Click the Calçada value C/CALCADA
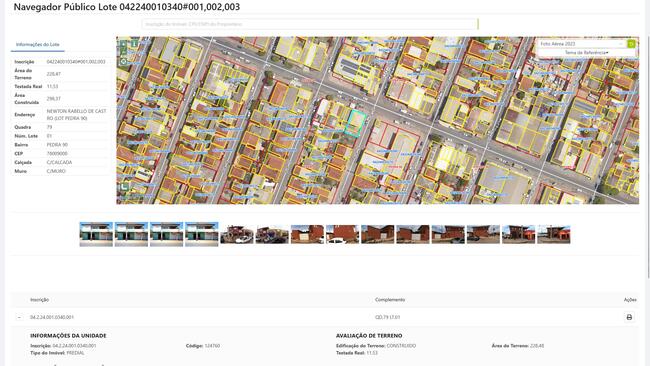Screen dimensions: 650x366 (59, 162)
